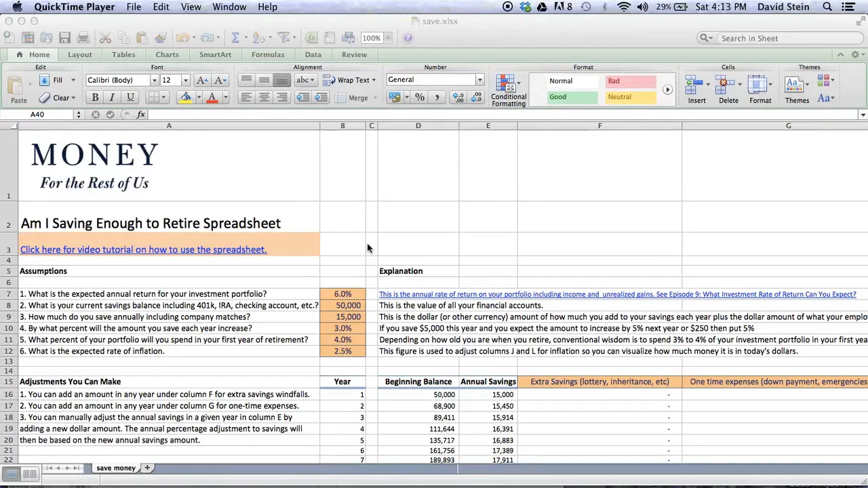Screen dimensions: 868x488
Task: Click the Conditional Formatting icon
Action: [508, 90]
